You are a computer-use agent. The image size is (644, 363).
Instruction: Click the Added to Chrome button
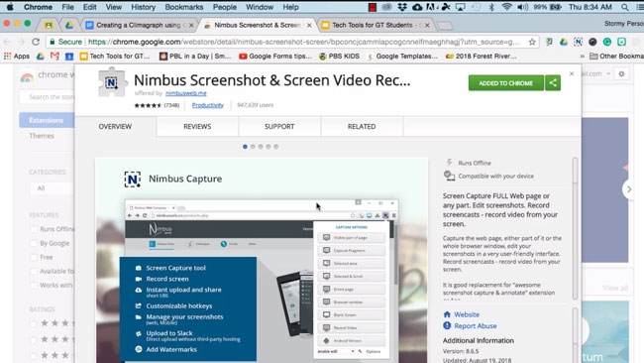[505, 83]
